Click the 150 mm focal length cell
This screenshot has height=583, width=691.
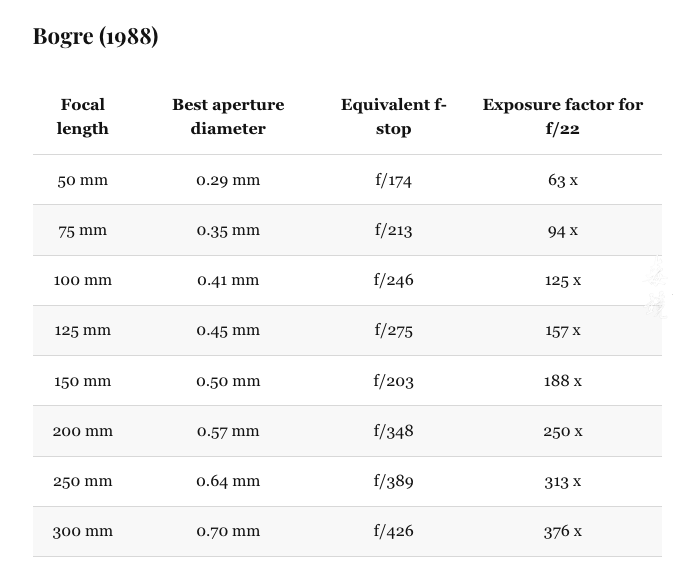coord(82,381)
